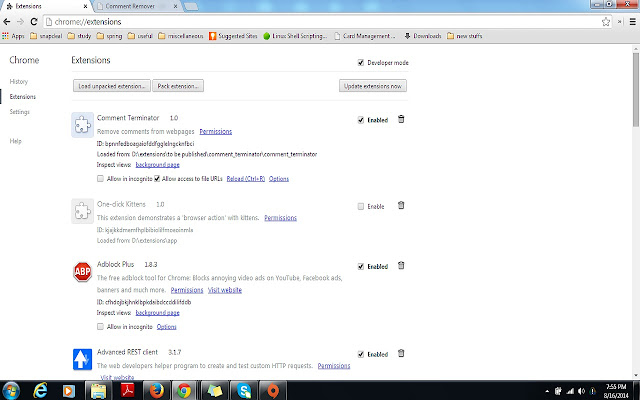
Task: Trash the Advanced REST client extension
Action: 401,353
